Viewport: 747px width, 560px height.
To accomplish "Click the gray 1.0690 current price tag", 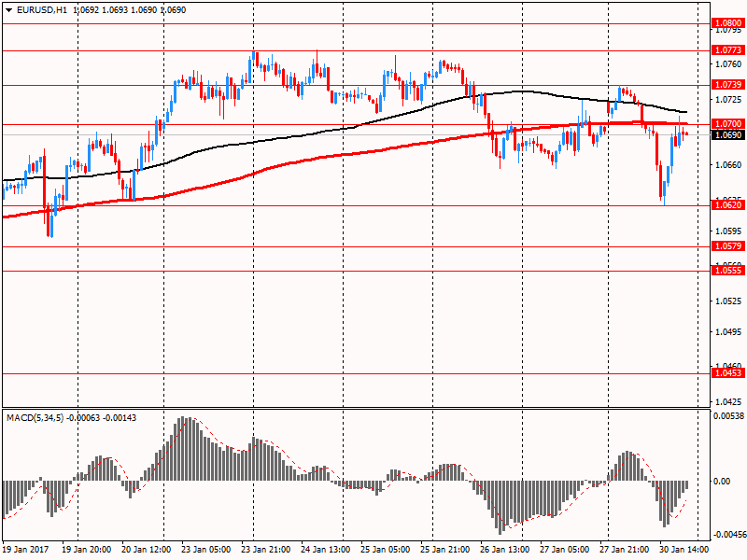I will (x=727, y=135).
